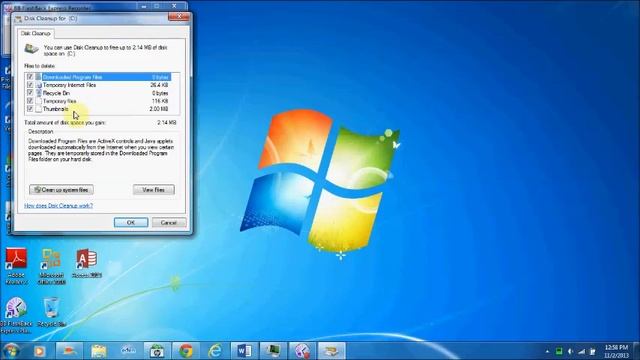Select the 'Temporary Internet Files' row text
Screen dimensions: 640x360
[x=69, y=85]
